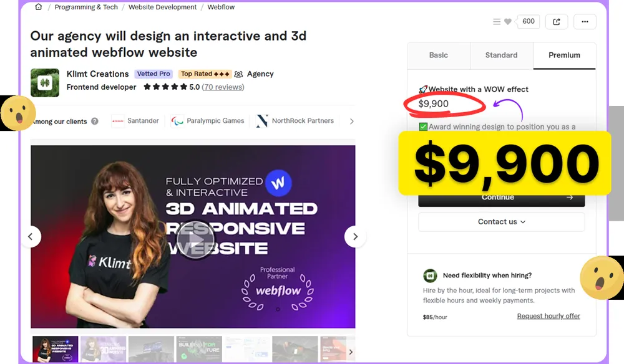This screenshot has height=364, width=624.
Task: Click the clients help question-mark icon
Action: (95, 121)
